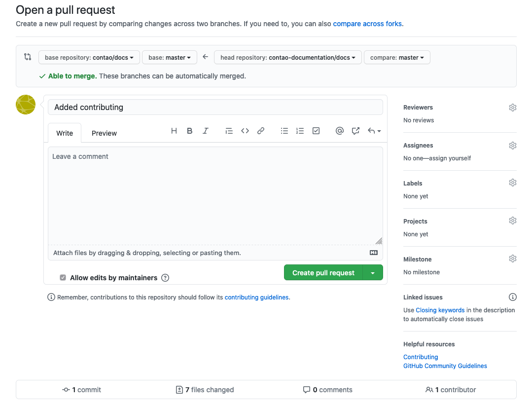The width and height of the screenshot is (532, 407).
Task: Mention a user with @ icon
Action: click(x=340, y=131)
